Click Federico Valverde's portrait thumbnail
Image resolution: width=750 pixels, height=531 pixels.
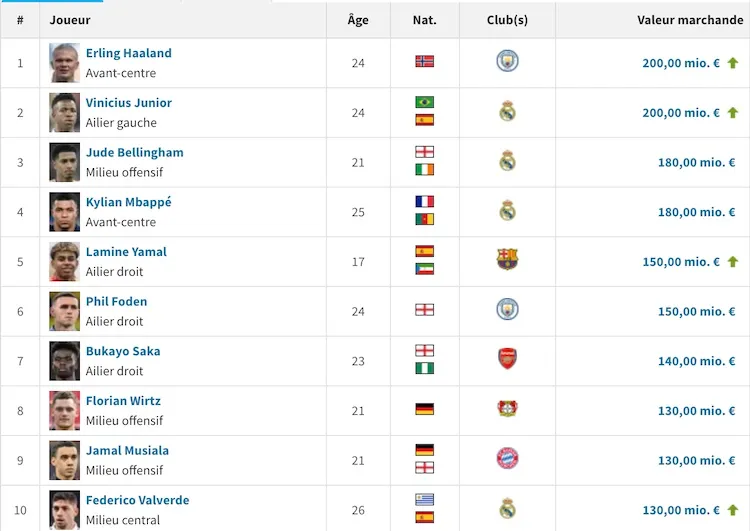pos(65,509)
